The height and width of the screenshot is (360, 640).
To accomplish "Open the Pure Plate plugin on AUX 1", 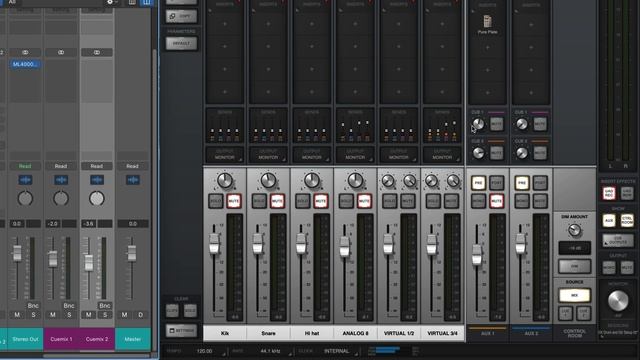I will [487, 24].
